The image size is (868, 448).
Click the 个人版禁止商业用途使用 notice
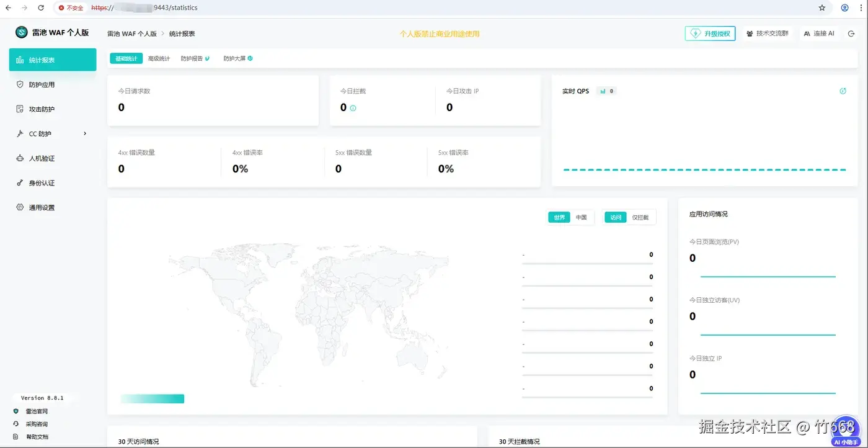click(x=440, y=34)
